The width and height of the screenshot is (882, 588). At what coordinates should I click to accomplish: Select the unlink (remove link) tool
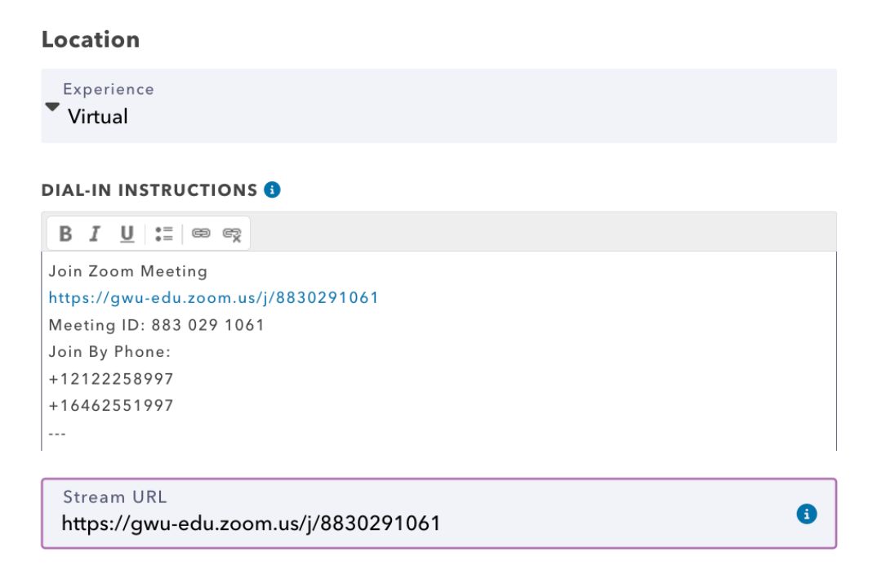point(233,233)
